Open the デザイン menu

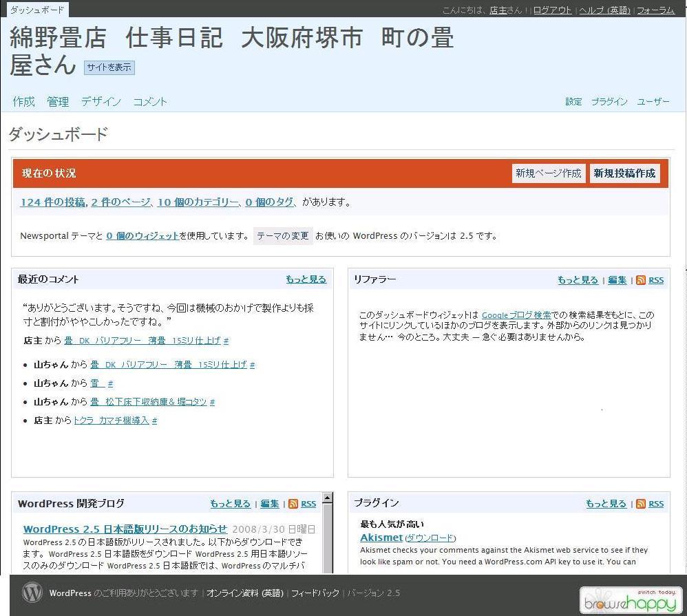coord(101,102)
